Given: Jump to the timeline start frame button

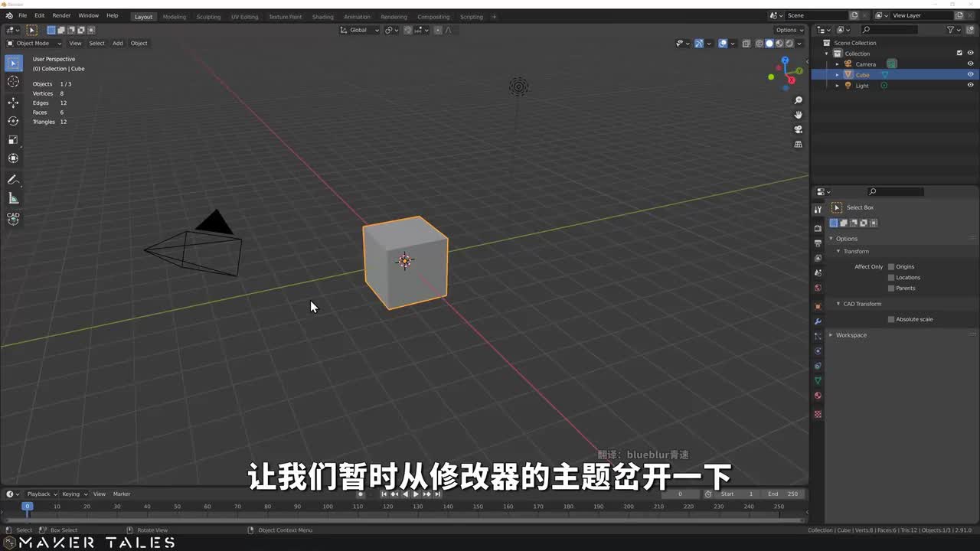Looking at the screenshot, I should (384, 494).
